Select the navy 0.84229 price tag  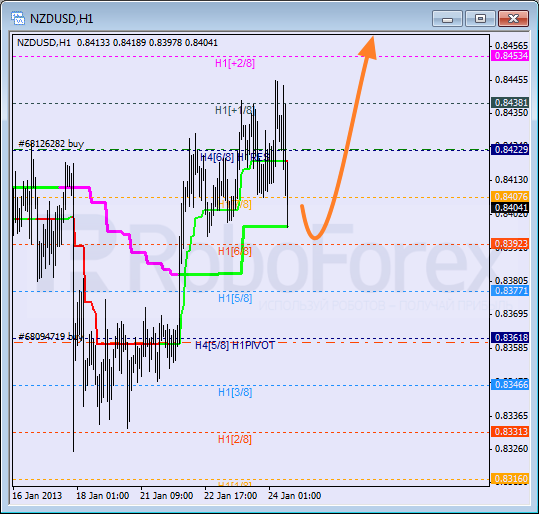510,150
